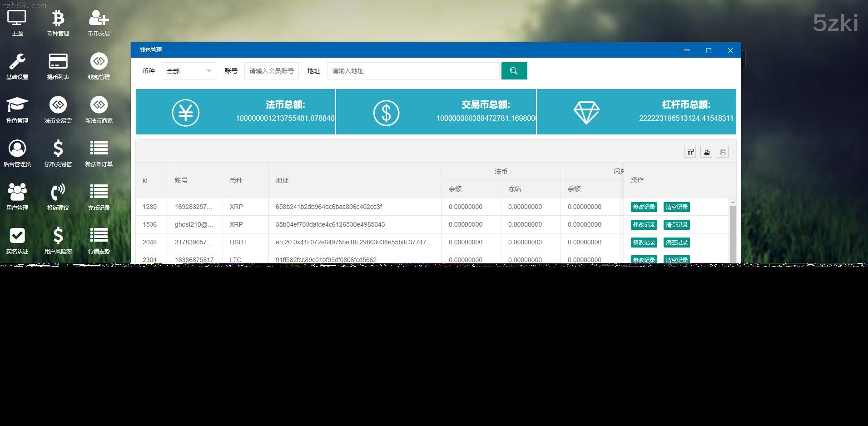Focus the 地址 address input field
The width and height of the screenshot is (868, 426).
coord(412,71)
